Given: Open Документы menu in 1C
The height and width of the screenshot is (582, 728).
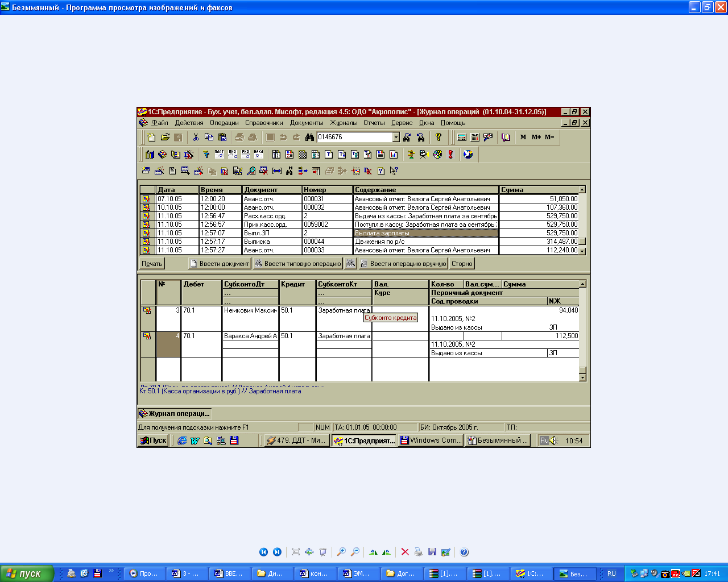Looking at the screenshot, I should pos(307,123).
